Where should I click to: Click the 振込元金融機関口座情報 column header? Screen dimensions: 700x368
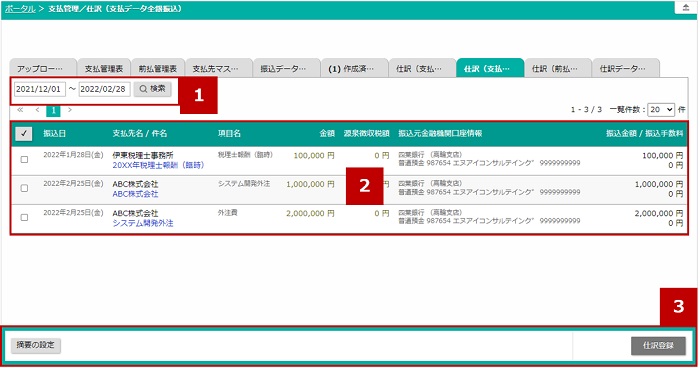coord(440,134)
